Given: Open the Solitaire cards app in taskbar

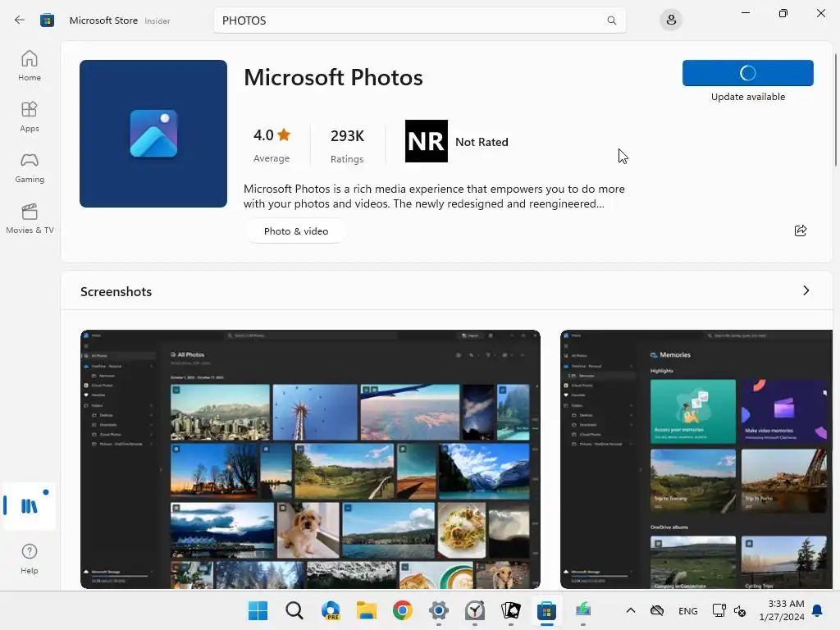Looking at the screenshot, I should click(x=510, y=610).
